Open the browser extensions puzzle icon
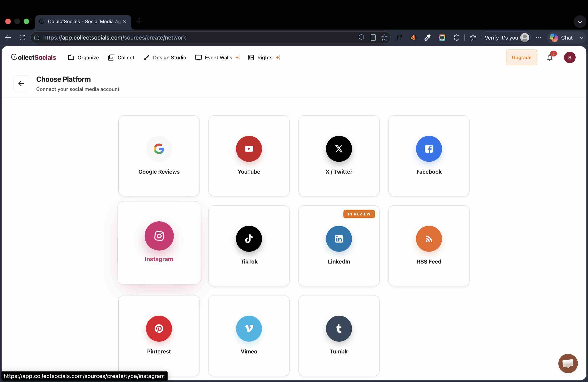The image size is (588, 382). point(456,38)
